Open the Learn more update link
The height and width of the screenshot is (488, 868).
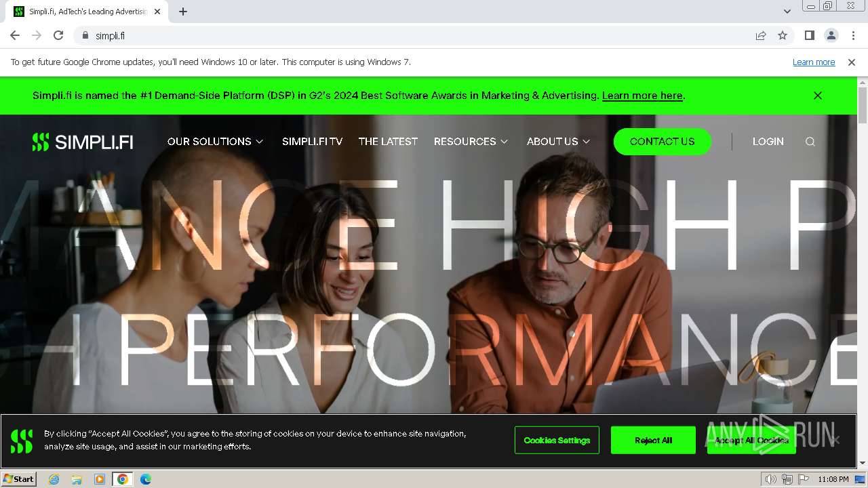pos(814,62)
